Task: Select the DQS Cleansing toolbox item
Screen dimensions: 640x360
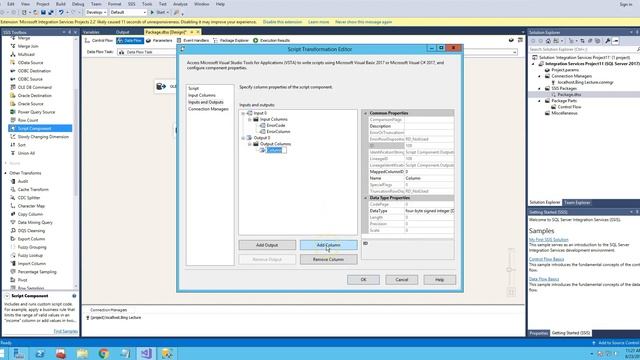Action: [31, 231]
